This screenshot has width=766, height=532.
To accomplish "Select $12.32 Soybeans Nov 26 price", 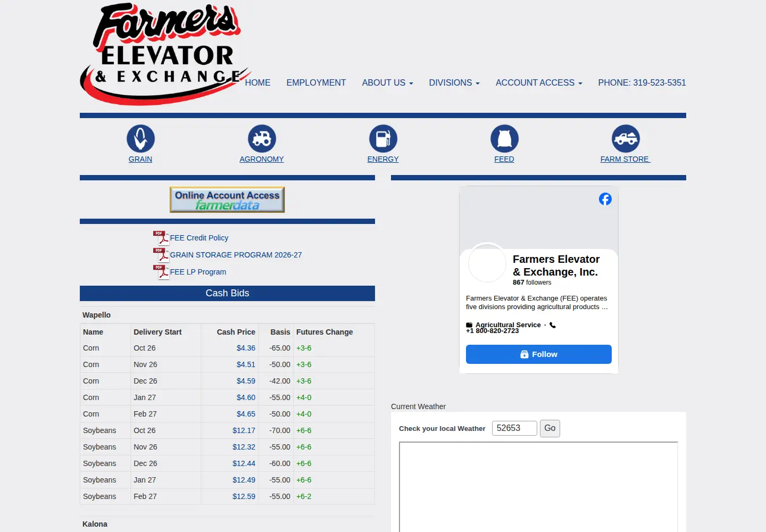I will tap(244, 447).
